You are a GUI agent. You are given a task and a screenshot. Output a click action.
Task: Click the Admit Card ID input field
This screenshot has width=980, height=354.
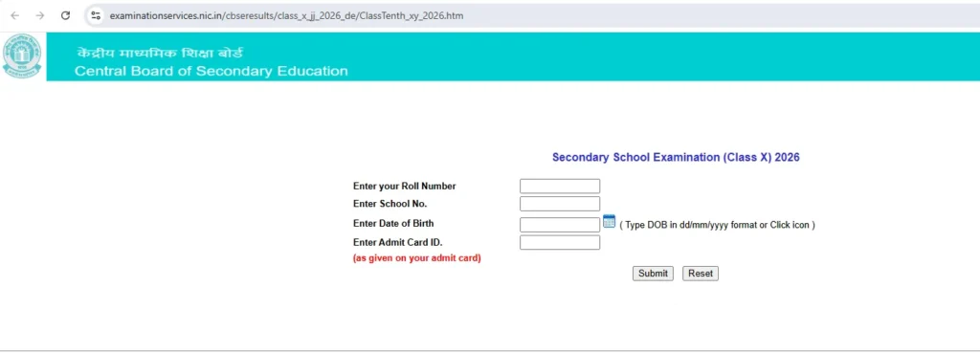559,242
